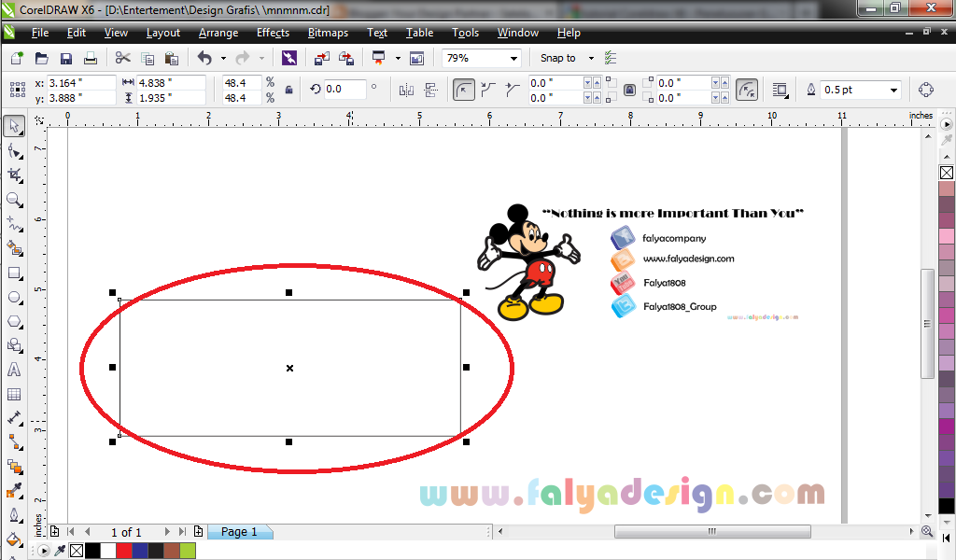Toggle the lock ratio padlock
Screen dimensions: 956x560
pyautogui.click(x=289, y=90)
